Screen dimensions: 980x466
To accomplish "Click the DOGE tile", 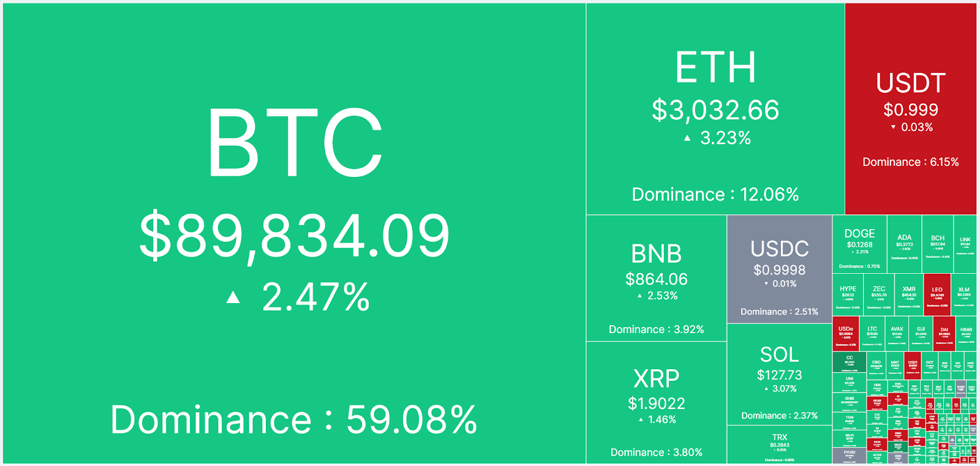I will click(x=859, y=244).
